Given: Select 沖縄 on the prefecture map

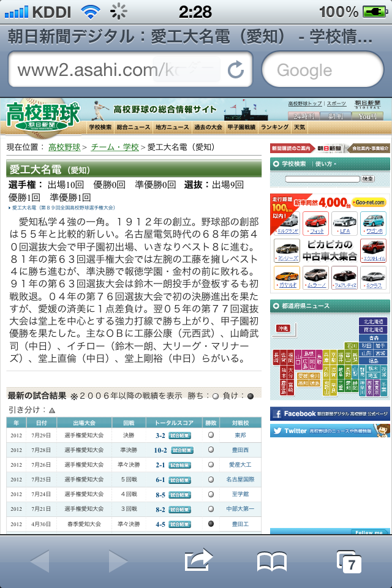Looking at the screenshot, I should pyautogui.click(x=284, y=328).
